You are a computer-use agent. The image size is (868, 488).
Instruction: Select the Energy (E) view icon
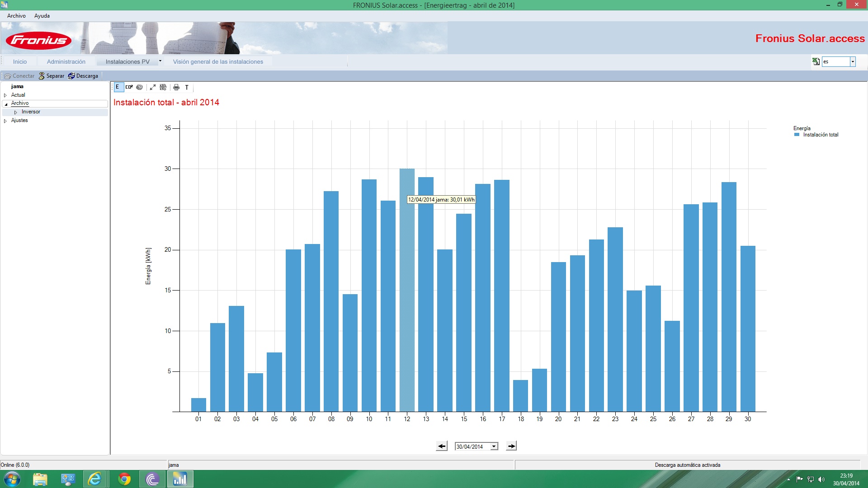pos(118,87)
